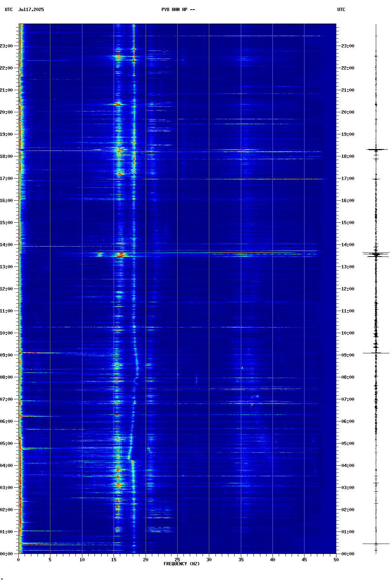
Task: Click the right-axis 01:00 time label
Action: (x=348, y=532)
